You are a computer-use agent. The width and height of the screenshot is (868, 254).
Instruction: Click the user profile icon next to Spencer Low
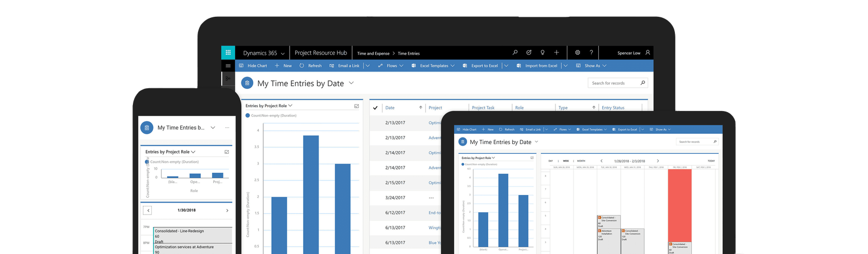point(648,53)
